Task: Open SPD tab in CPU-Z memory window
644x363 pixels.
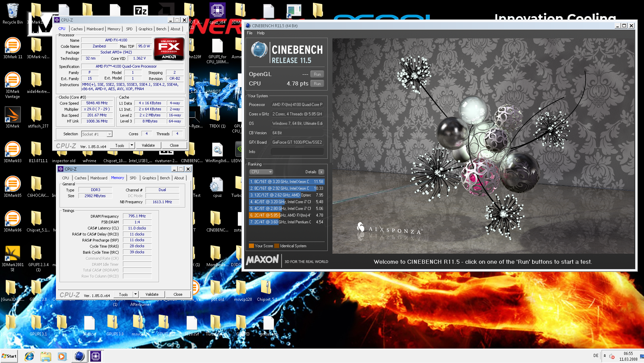Action: [133, 178]
